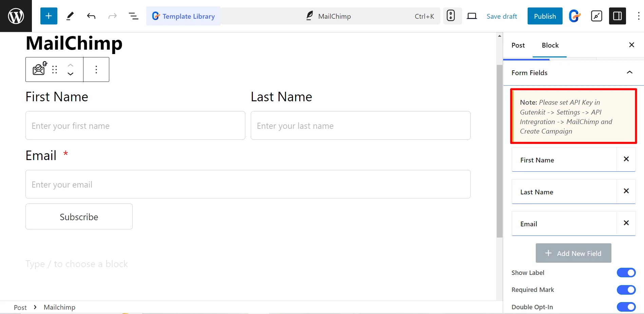Click the Email form label
This screenshot has width=644, height=314.
tap(41, 156)
